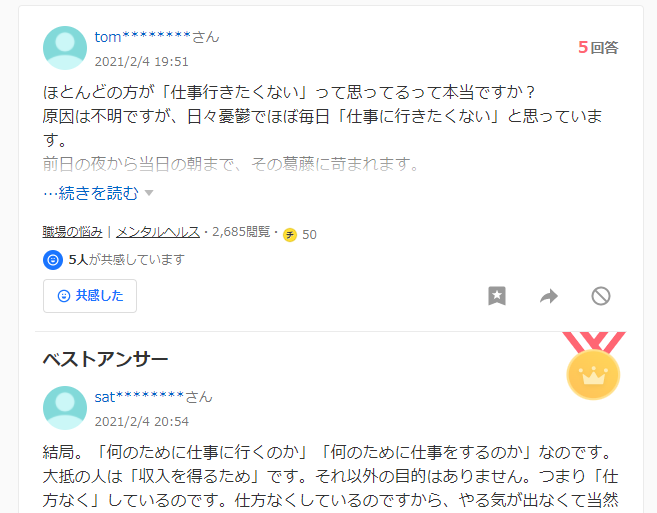Open the 職場の悩み category link
The image size is (657, 513).
72,232
